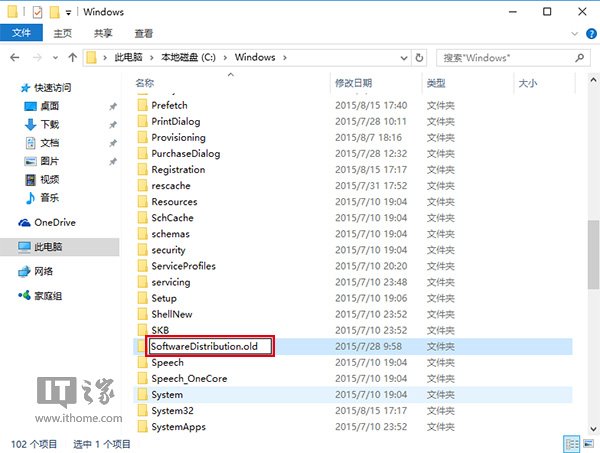Sort by the 修改日期 column header
600x453 pixels.
353,83
